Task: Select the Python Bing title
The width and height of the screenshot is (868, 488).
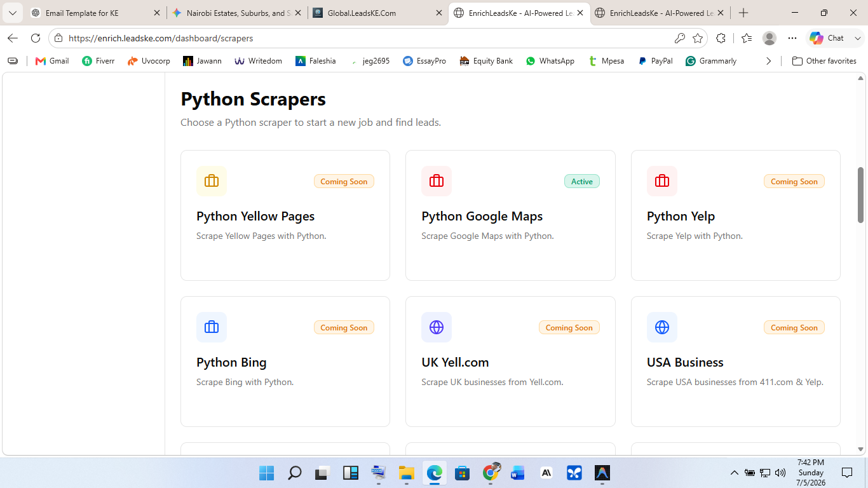Action: 231,362
